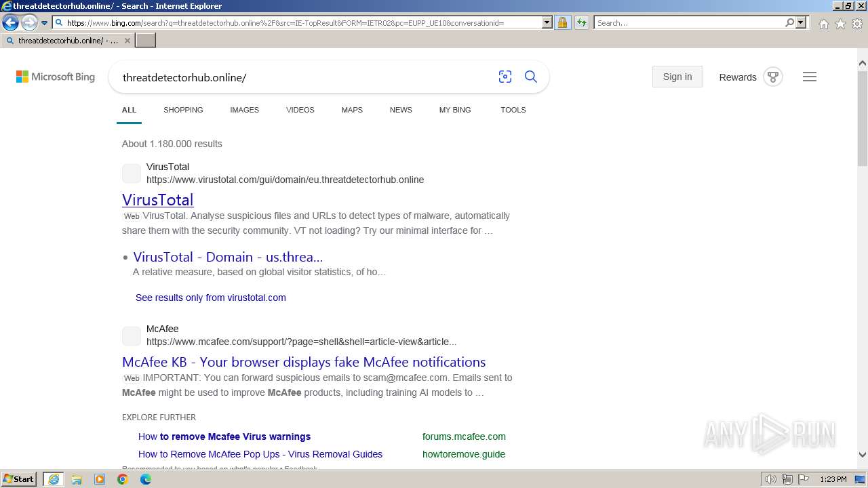Screen dimensions: 868x488
Task: Open a new blank tab
Action: point(146,40)
